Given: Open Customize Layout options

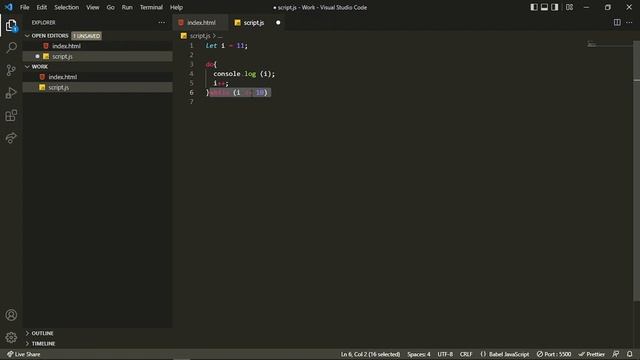Looking at the screenshot, I should pyautogui.click(x=569, y=7).
